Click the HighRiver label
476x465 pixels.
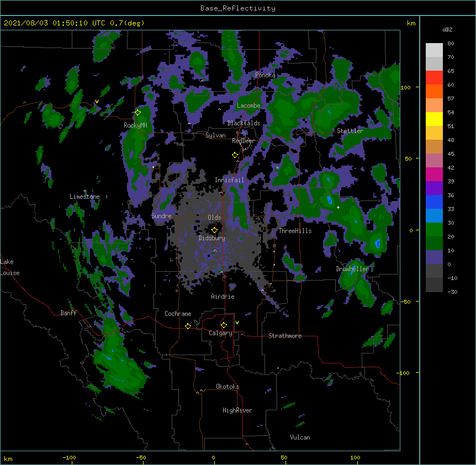(237, 410)
